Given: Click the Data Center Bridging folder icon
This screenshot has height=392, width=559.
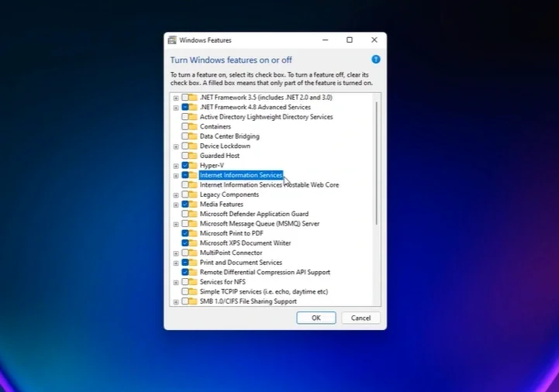Looking at the screenshot, I should [x=193, y=136].
